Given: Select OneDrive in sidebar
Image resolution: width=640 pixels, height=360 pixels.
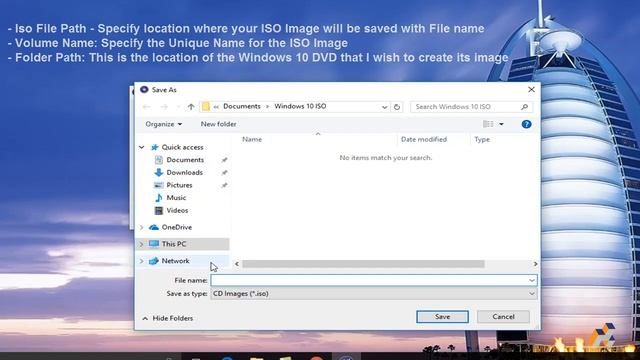Looking at the screenshot, I should [176, 227].
